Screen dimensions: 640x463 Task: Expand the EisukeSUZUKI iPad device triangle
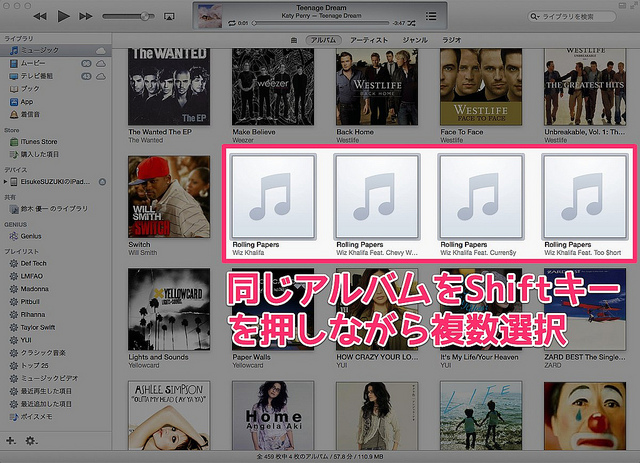pos(5,182)
